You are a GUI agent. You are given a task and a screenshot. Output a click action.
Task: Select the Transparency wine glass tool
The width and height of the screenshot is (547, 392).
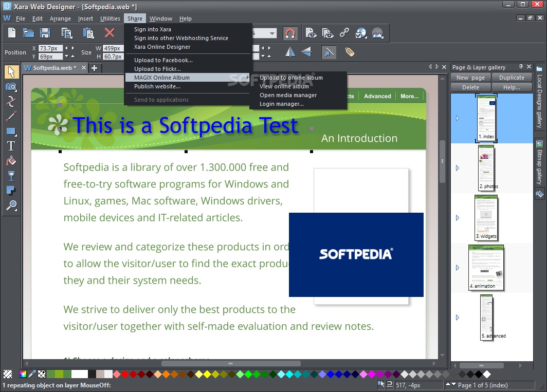tap(11, 176)
